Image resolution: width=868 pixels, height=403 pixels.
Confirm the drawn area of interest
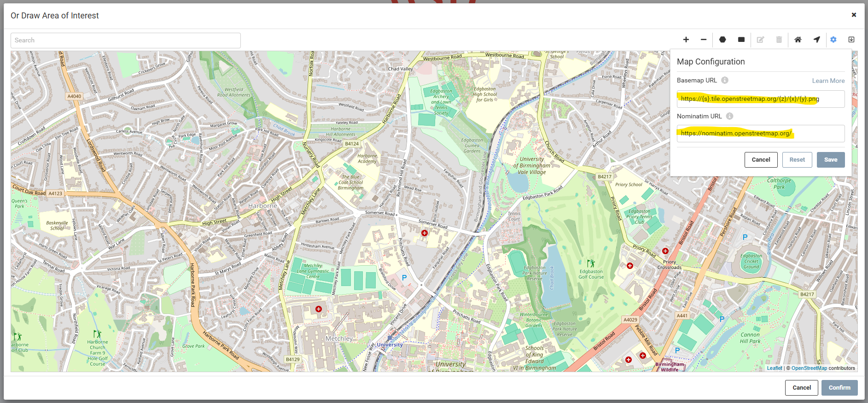[839, 388]
